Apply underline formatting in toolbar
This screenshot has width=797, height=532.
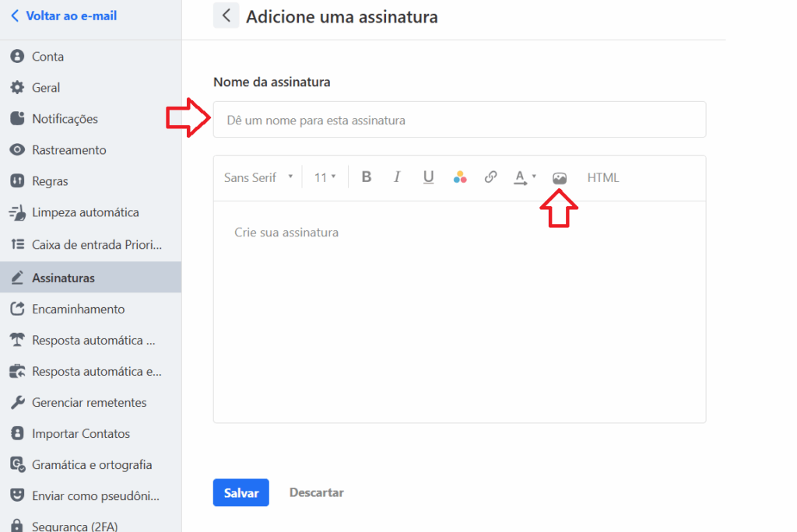[428, 177]
